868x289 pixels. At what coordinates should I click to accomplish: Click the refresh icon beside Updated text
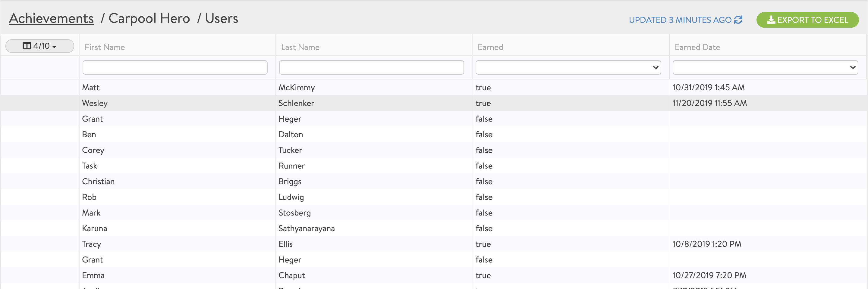coord(738,20)
